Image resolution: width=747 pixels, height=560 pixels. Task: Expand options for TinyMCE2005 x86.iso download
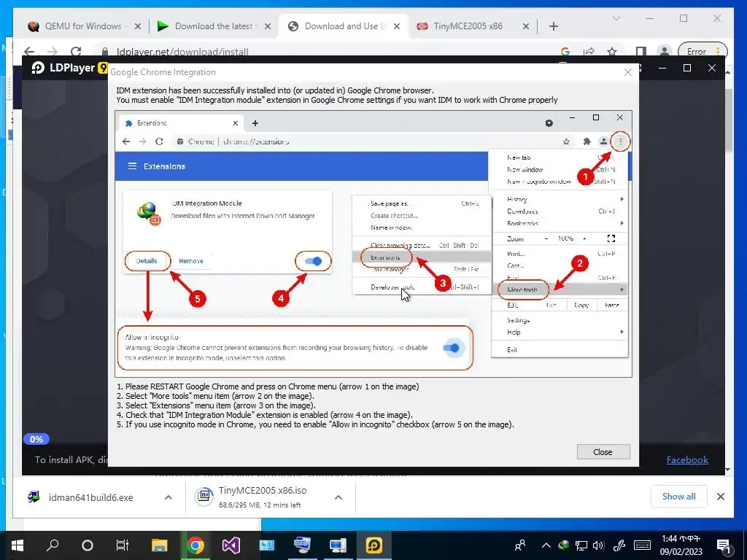click(x=338, y=497)
